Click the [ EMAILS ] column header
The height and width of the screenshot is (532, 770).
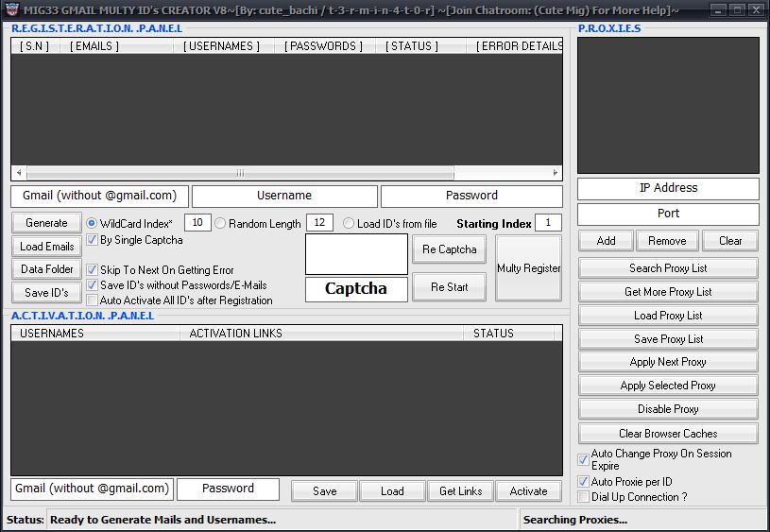point(116,46)
